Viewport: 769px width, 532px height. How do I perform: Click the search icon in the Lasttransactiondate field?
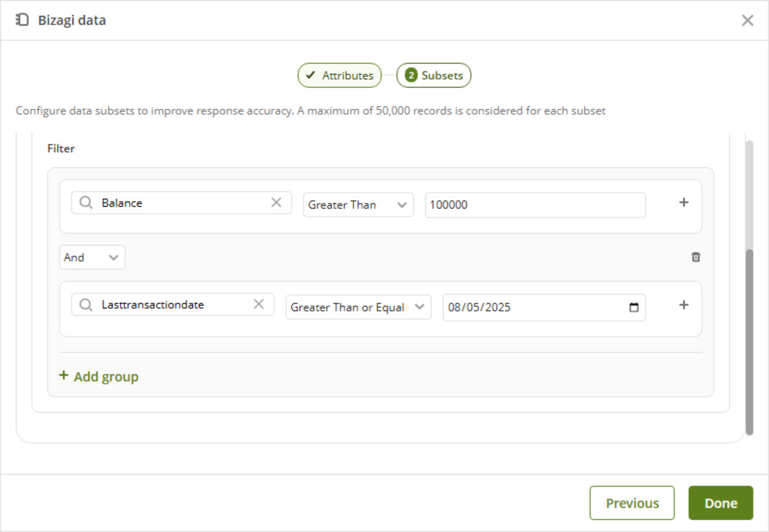86,304
